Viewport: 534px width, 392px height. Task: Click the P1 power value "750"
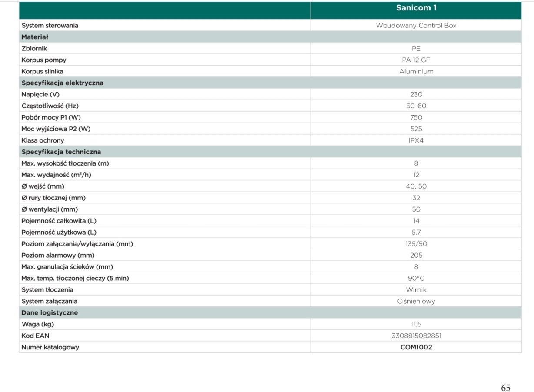tap(416, 117)
